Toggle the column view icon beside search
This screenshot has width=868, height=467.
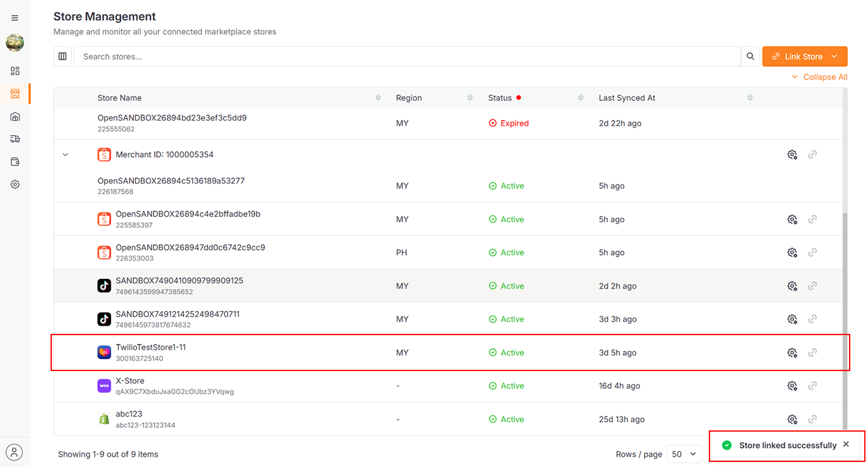click(63, 56)
